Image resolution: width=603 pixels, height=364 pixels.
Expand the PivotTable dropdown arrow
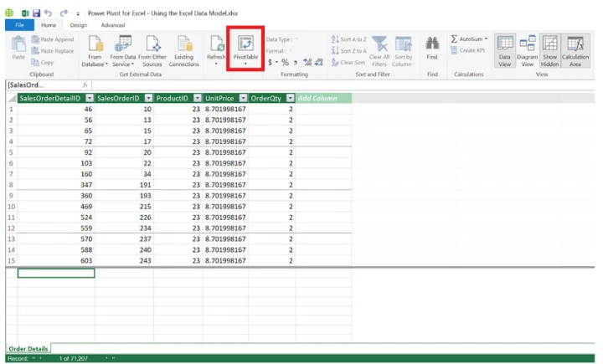click(x=245, y=64)
